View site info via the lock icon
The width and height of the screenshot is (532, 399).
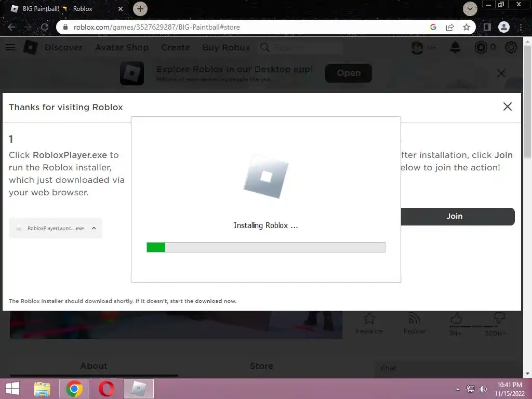65,27
